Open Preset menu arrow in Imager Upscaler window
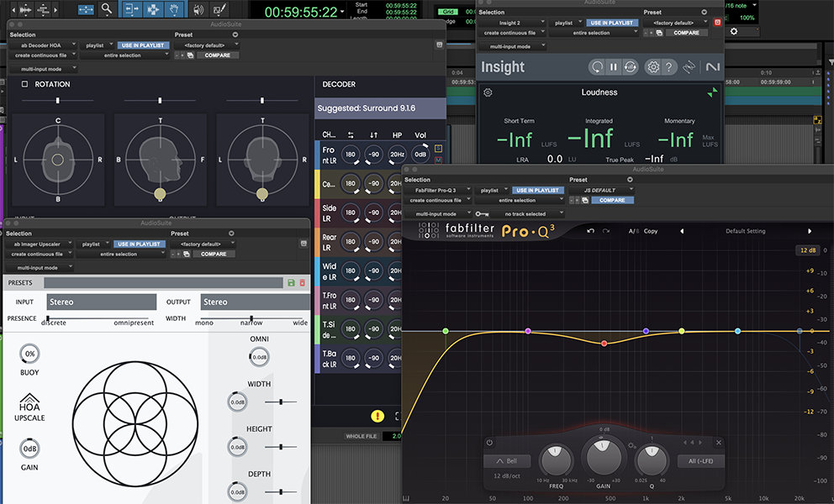Viewport: 834px width, 504px height. coord(231,234)
